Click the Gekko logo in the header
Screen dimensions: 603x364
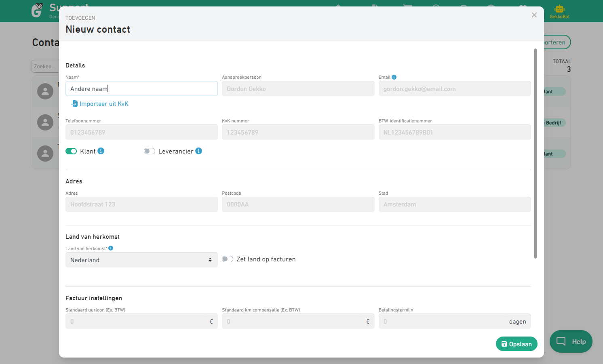pos(37,10)
